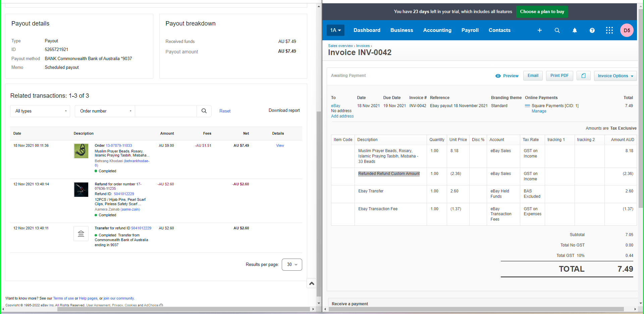Click the invoice TOTAL 7.49 value
Screen dimensions: 644x314
point(625,269)
